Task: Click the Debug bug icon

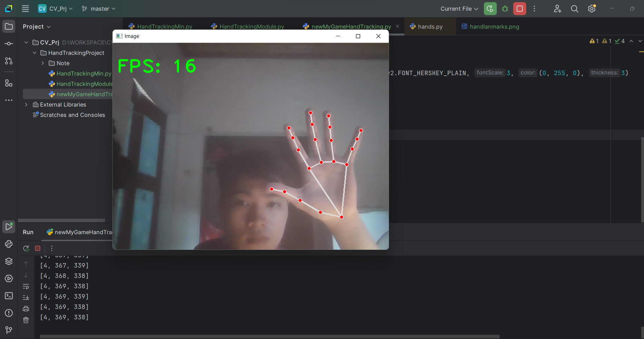Action: (505, 9)
